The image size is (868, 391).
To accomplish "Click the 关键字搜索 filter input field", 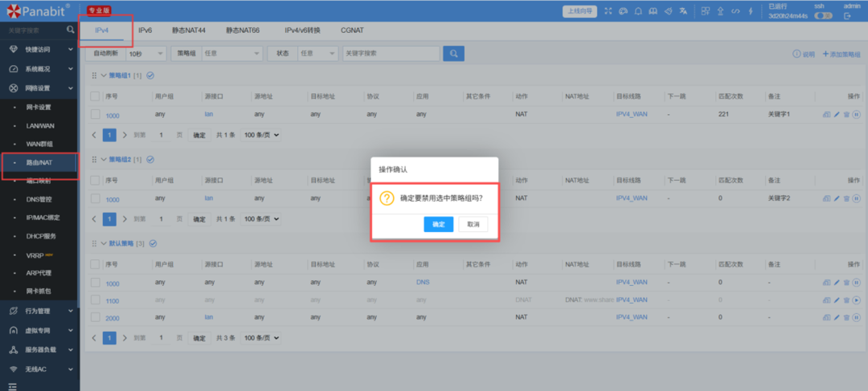I will [391, 54].
